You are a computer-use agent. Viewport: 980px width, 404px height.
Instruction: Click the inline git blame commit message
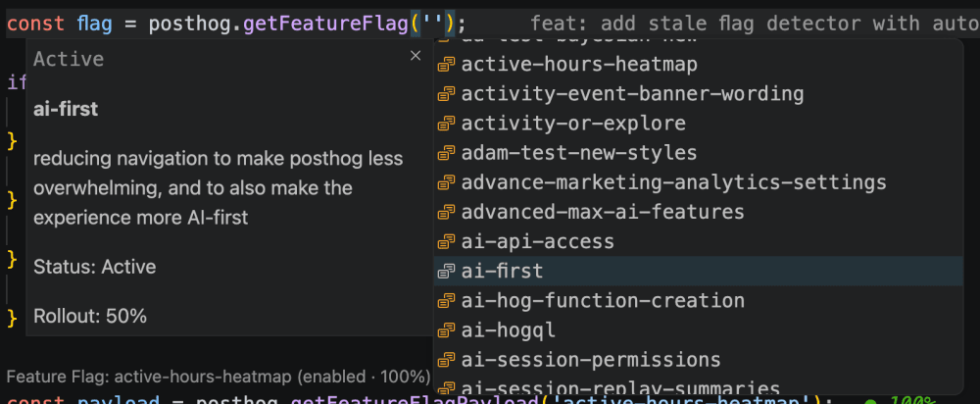click(x=755, y=25)
